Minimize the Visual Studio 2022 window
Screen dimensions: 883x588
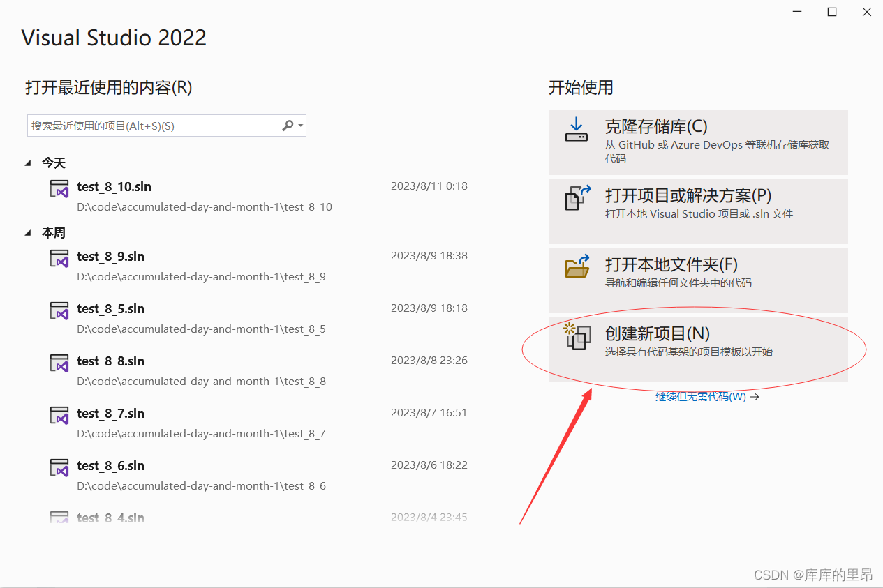[x=799, y=12]
